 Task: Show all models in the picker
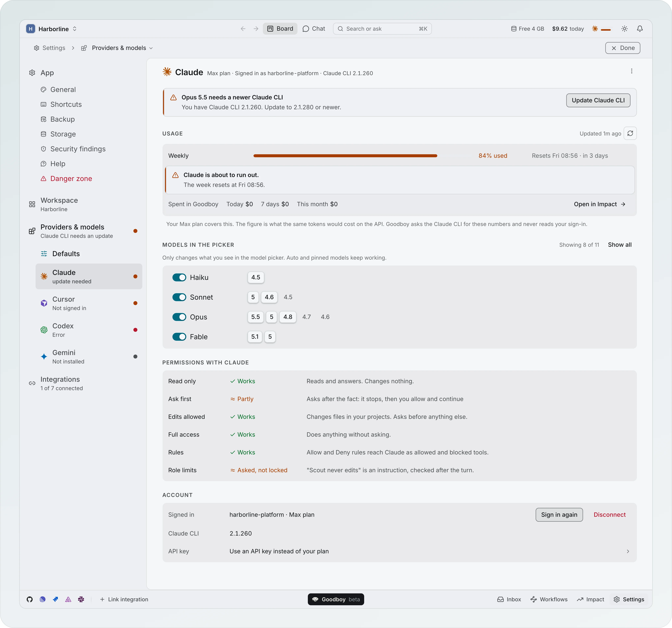620,245
